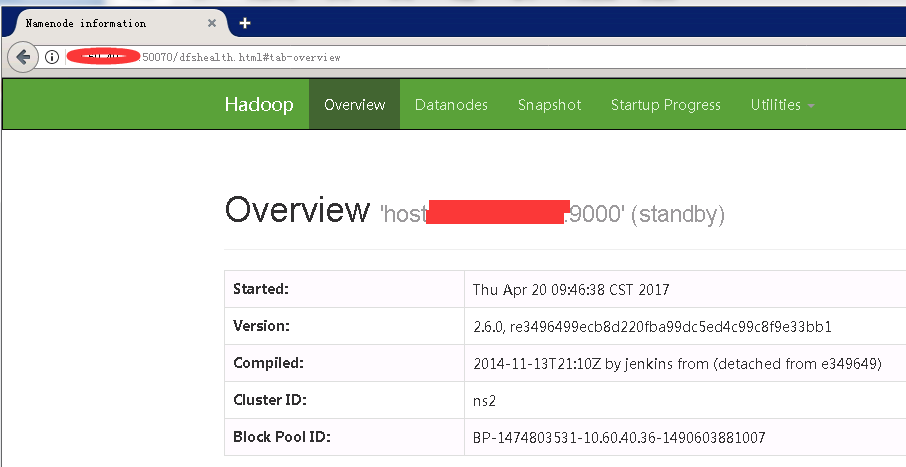906x467 pixels.
Task: Click the Hadoop brand link
Action: click(x=259, y=105)
